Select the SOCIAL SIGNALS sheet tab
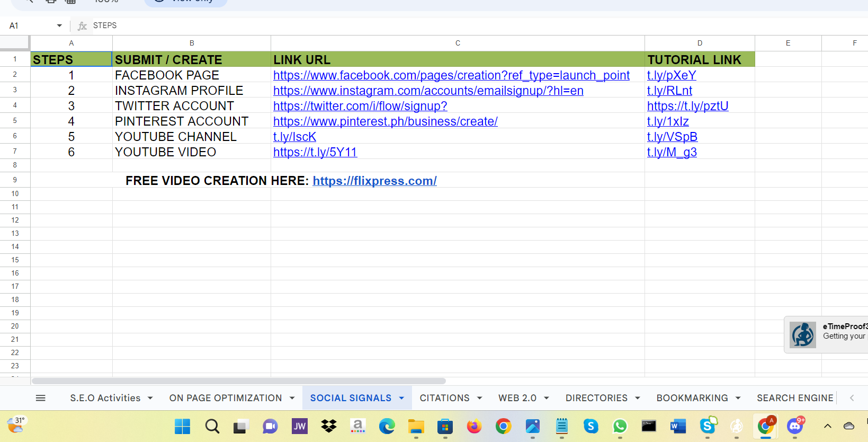The image size is (868, 442). [x=351, y=398]
